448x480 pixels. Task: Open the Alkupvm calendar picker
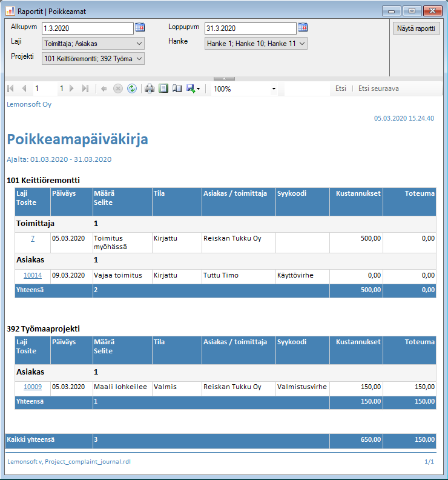(x=140, y=27)
